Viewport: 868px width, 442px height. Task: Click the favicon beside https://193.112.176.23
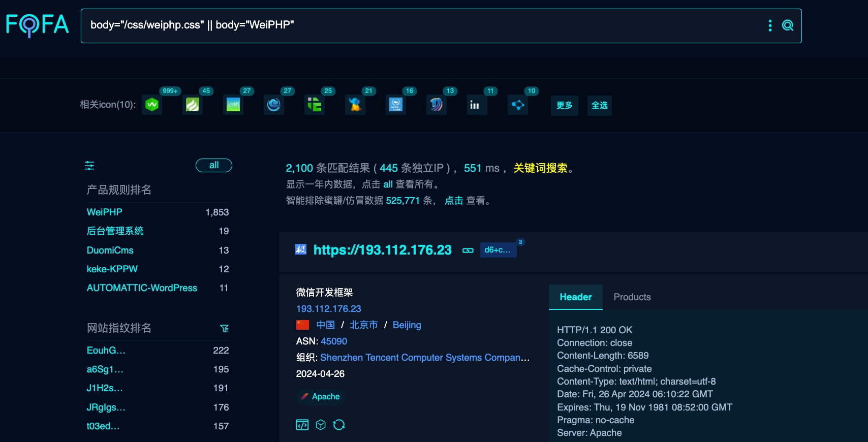point(301,249)
